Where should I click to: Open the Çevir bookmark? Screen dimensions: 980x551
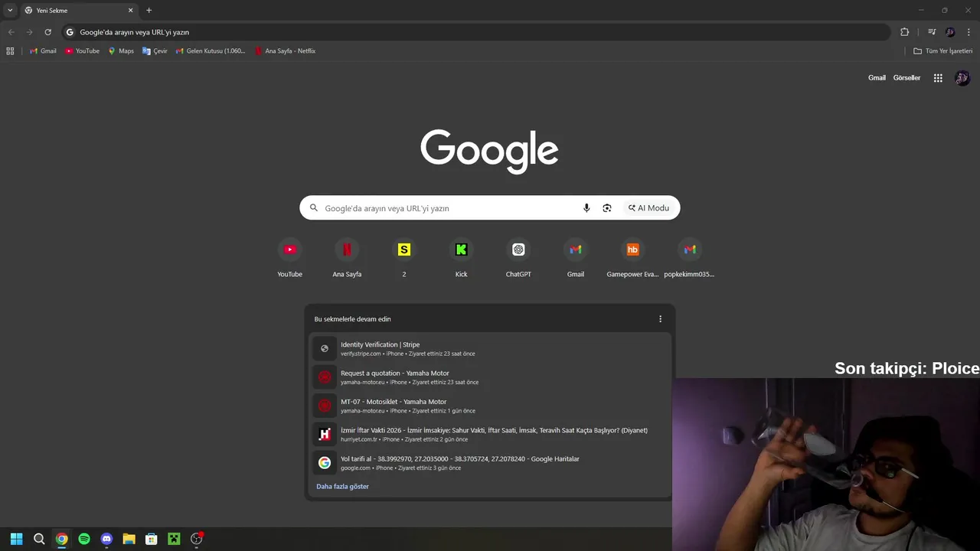coord(155,51)
